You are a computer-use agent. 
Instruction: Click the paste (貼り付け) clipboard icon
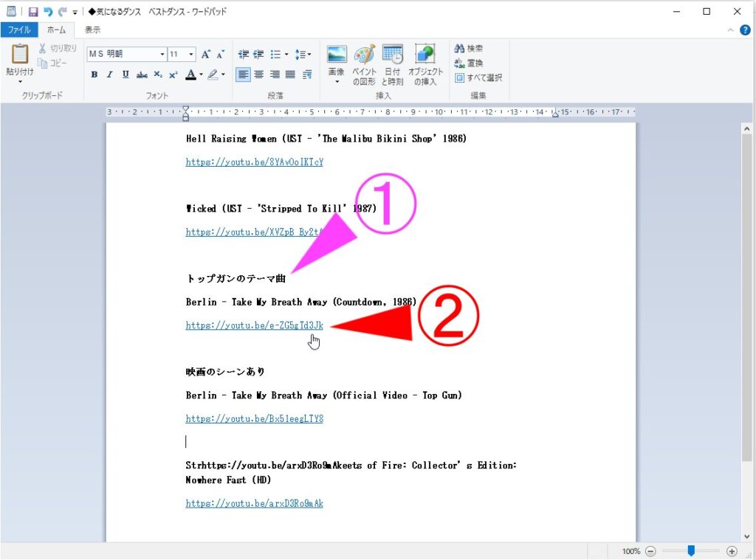click(x=20, y=54)
